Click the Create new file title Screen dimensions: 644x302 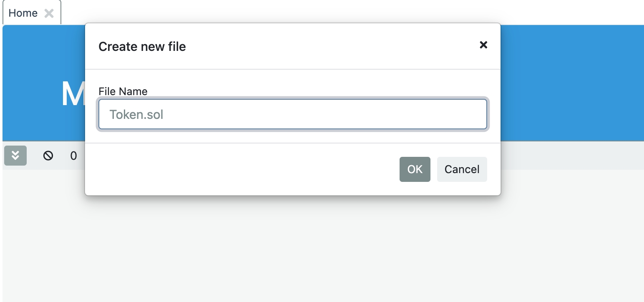pos(142,46)
